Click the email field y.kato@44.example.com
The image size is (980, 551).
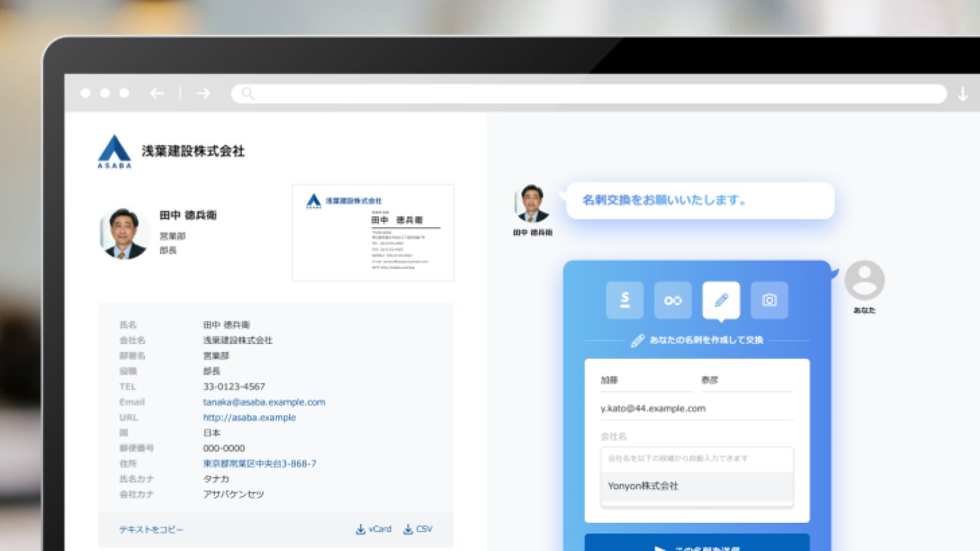pyautogui.click(x=697, y=409)
